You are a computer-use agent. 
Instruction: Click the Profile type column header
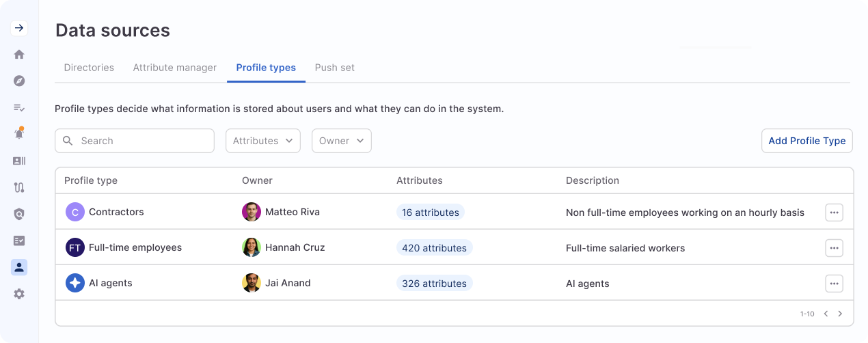(91, 180)
